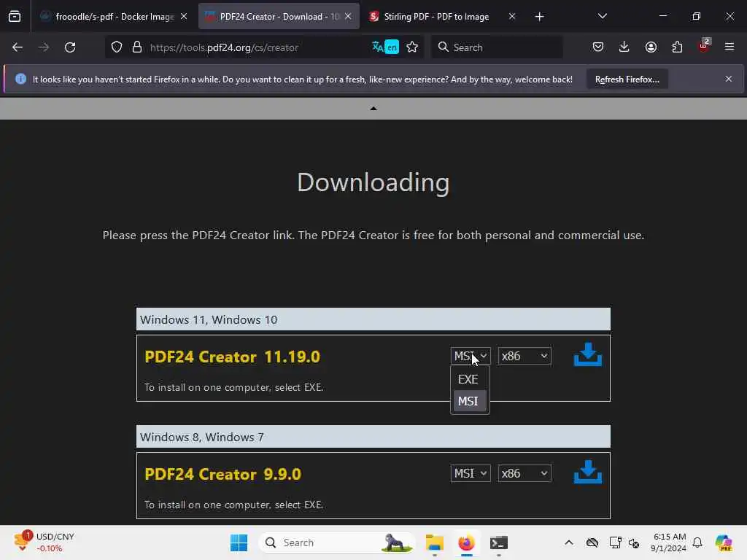The width and height of the screenshot is (747, 560).
Task: Switch to Stirling PDF tab
Action: 436,17
